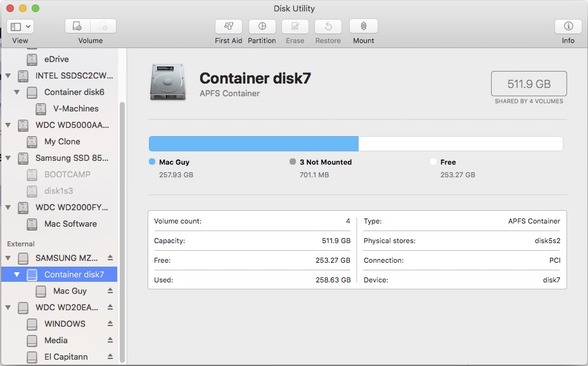Viewport: 588px width, 366px height.
Task: Select the disk1s3 volume
Action: pyautogui.click(x=58, y=191)
